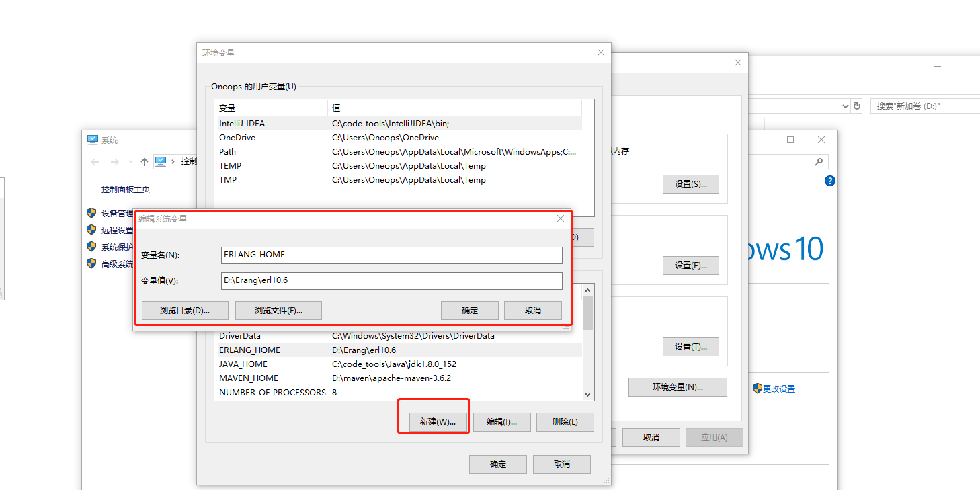Image resolution: width=980 pixels, height=490 pixels.
Task: Click scroll down arrow of system variables list
Action: (x=588, y=395)
